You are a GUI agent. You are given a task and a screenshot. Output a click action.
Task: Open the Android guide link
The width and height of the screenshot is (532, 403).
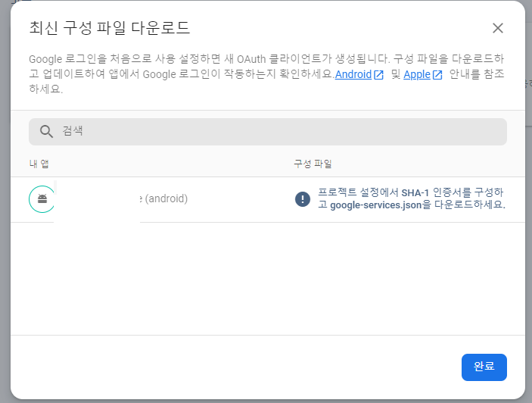tap(353, 74)
